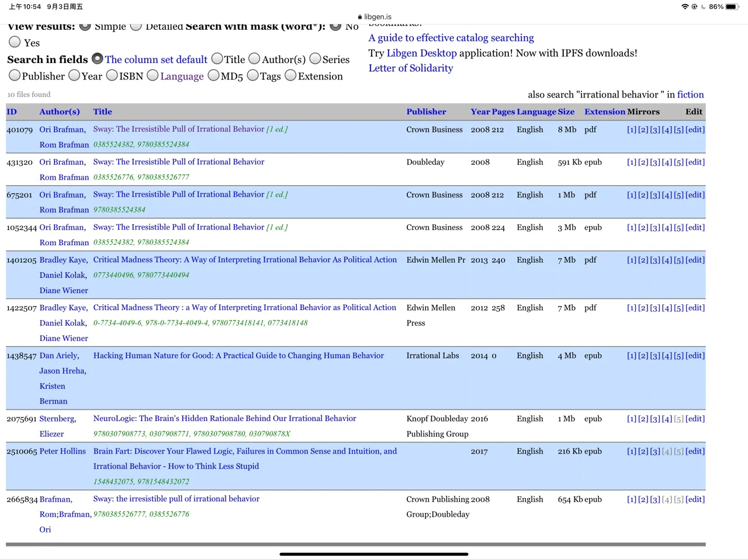Viewport: 748px width, 560px height.
Task: Select the Yes radio button
Action: 15,42
